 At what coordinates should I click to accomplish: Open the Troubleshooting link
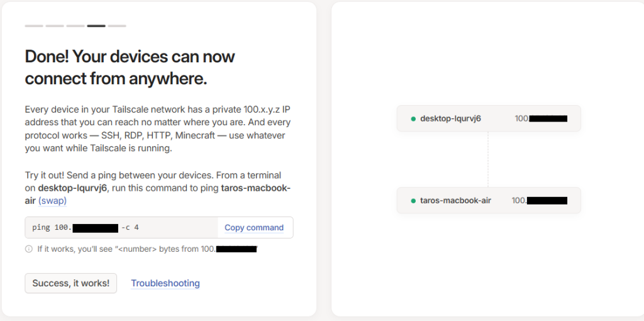coord(165,283)
